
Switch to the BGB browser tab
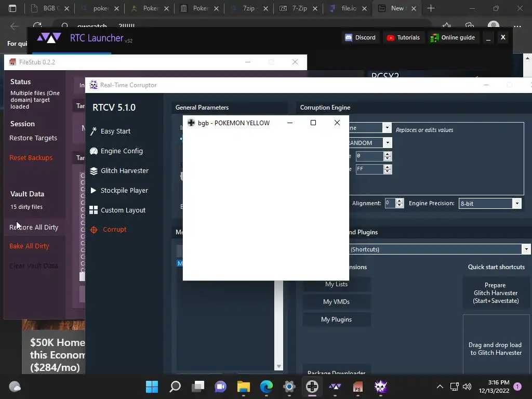pos(49,8)
